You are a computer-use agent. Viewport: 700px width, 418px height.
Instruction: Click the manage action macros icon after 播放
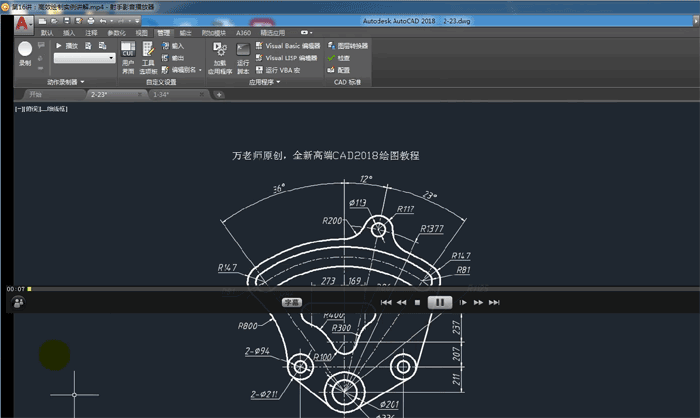(x=88, y=46)
